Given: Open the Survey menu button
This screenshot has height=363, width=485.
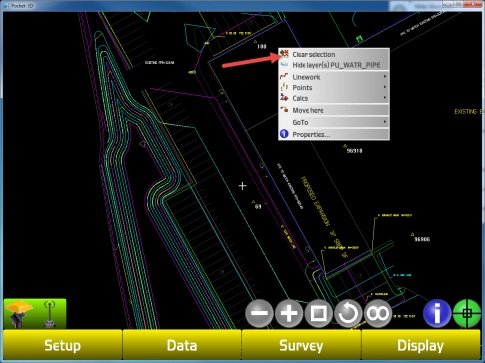Looking at the screenshot, I should (x=301, y=345).
